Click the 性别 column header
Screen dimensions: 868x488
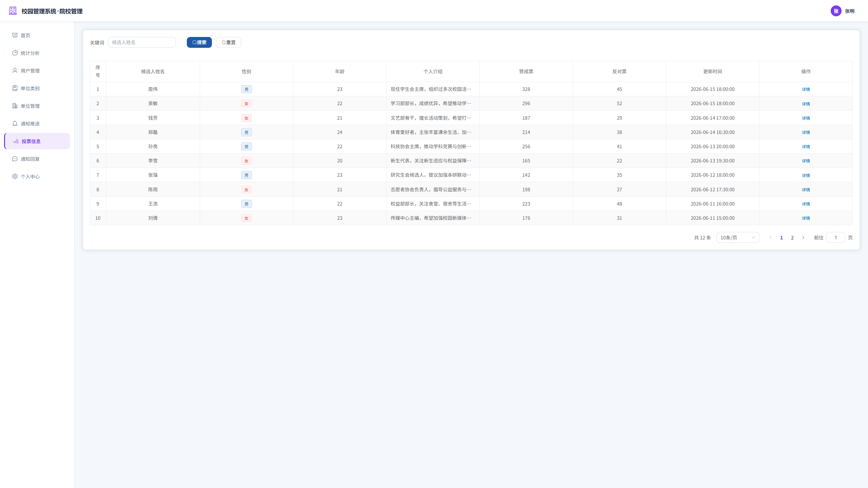click(246, 72)
